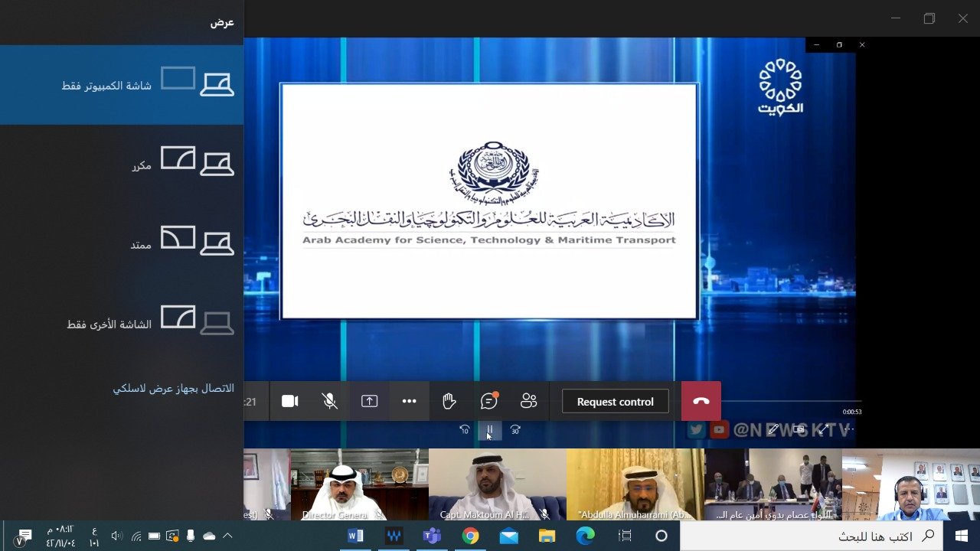This screenshot has width=980, height=551.
Task: Open the notification action center
Action: pyautogui.click(x=24, y=536)
